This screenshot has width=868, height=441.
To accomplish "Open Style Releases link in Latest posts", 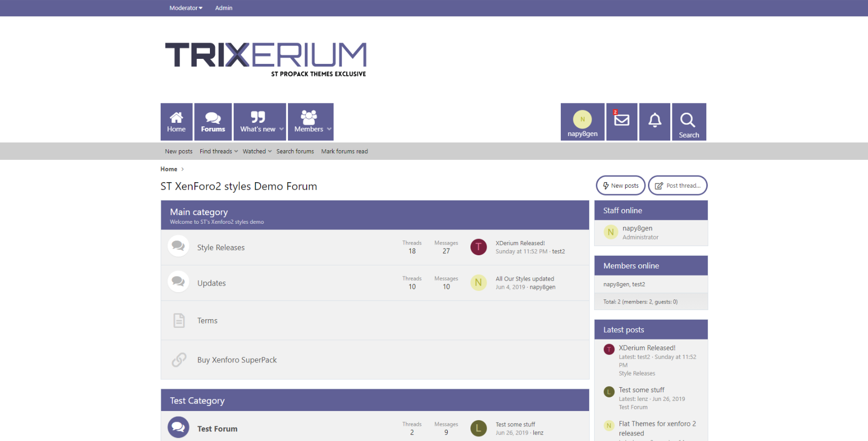I will [x=637, y=374].
